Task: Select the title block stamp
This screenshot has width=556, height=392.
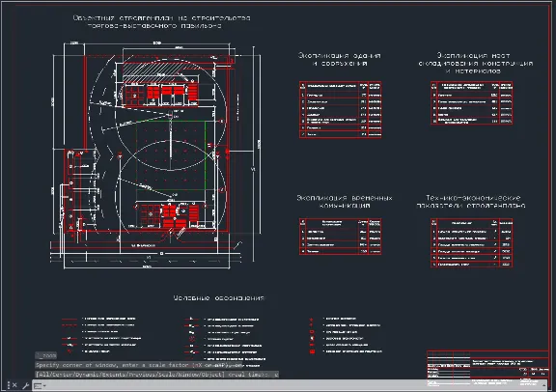Action: click(x=487, y=369)
